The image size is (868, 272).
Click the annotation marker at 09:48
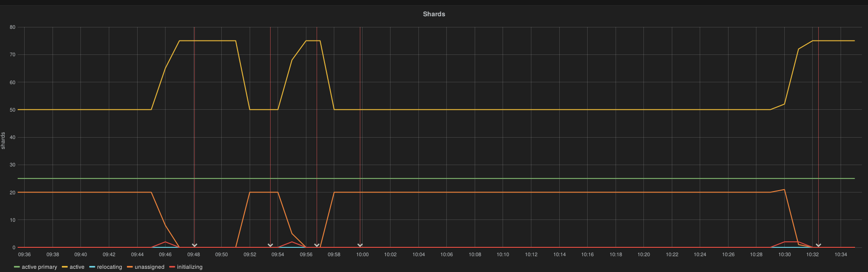(194, 245)
